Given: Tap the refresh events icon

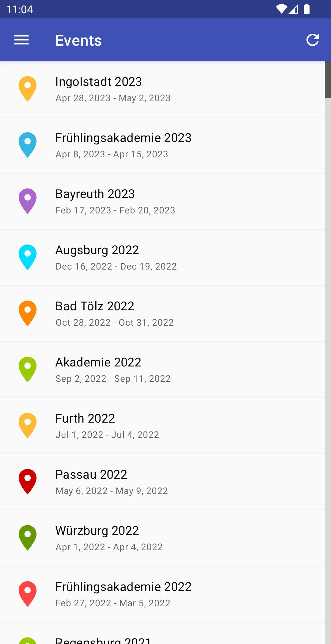Looking at the screenshot, I should pyautogui.click(x=312, y=40).
